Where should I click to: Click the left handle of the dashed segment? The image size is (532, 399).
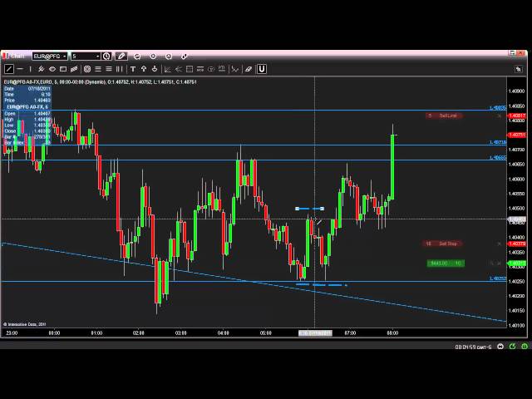[x=298, y=209]
